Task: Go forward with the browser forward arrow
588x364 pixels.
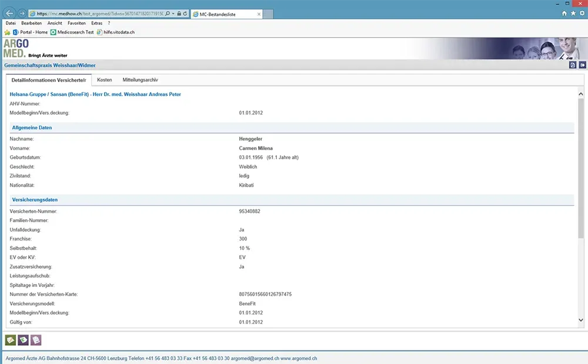Action: 22,14
